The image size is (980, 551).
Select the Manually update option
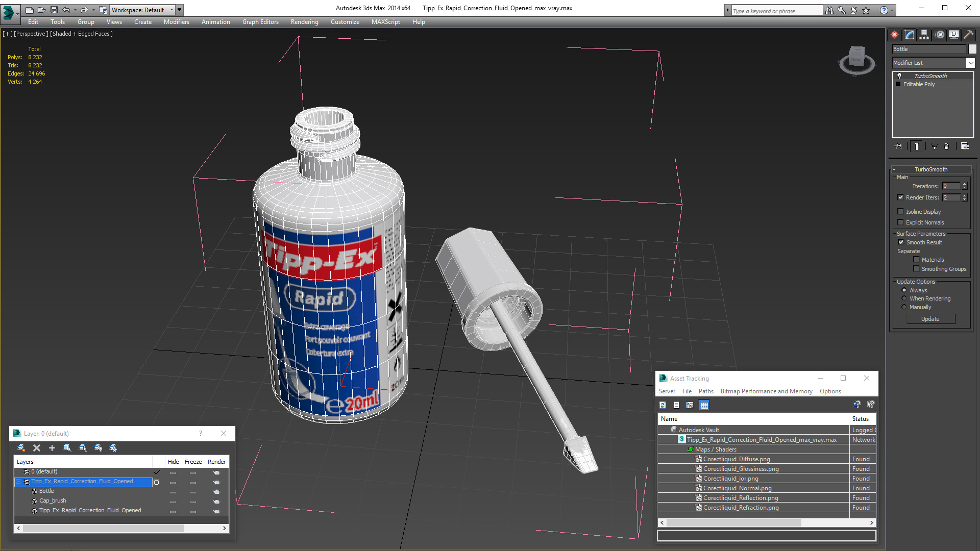[904, 307]
